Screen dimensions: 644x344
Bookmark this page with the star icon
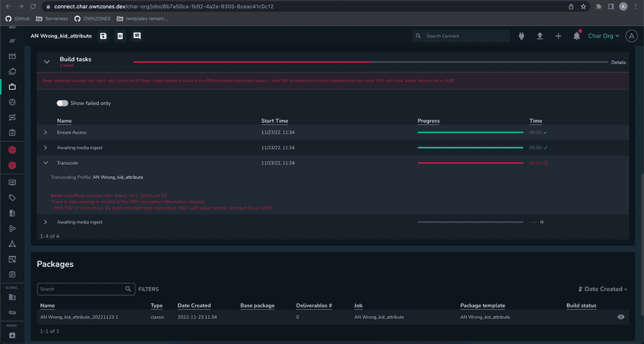point(583,7)
